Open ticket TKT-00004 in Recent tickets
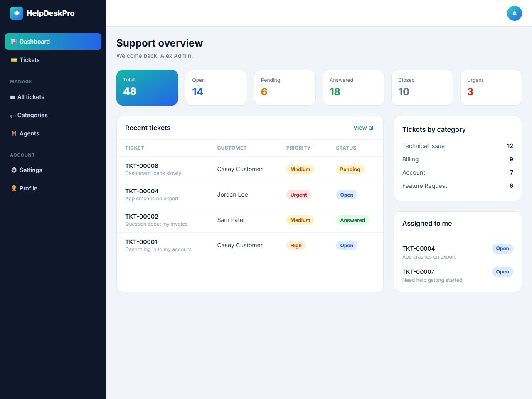 (x=142, y=191)
